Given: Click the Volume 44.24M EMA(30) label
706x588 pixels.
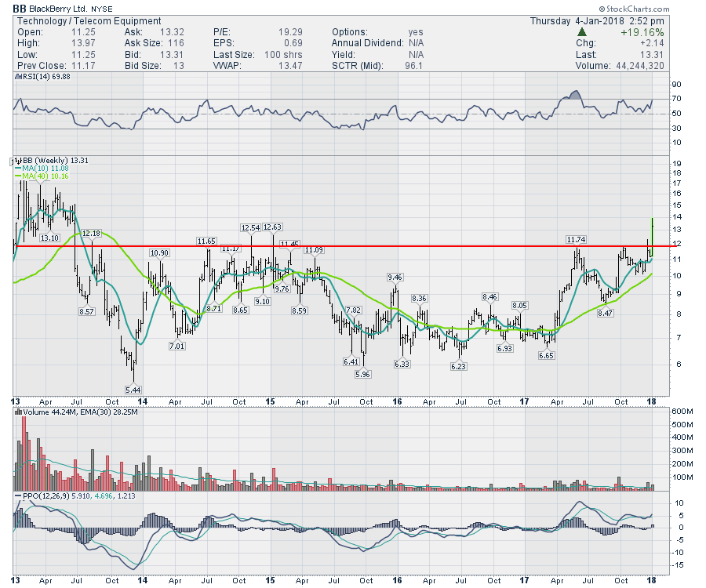Looking at the screenshot, I should 71,412.
